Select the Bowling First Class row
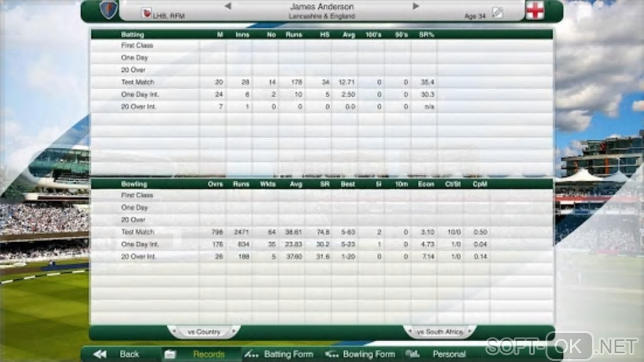This screenshot has width=644, height=362. pyautogui.click(x=321, y=195)
